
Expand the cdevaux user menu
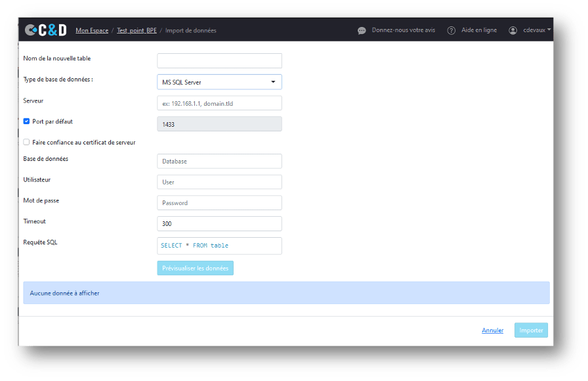pos(537,30)
